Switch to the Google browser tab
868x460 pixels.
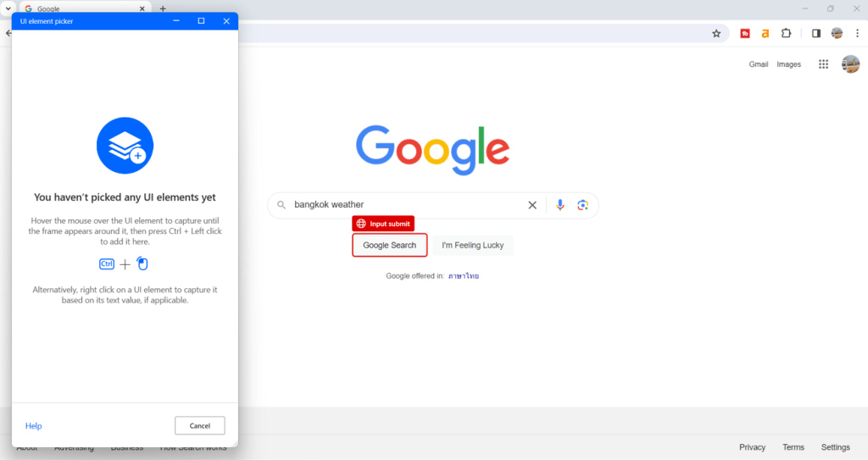(x=84, y=8)
